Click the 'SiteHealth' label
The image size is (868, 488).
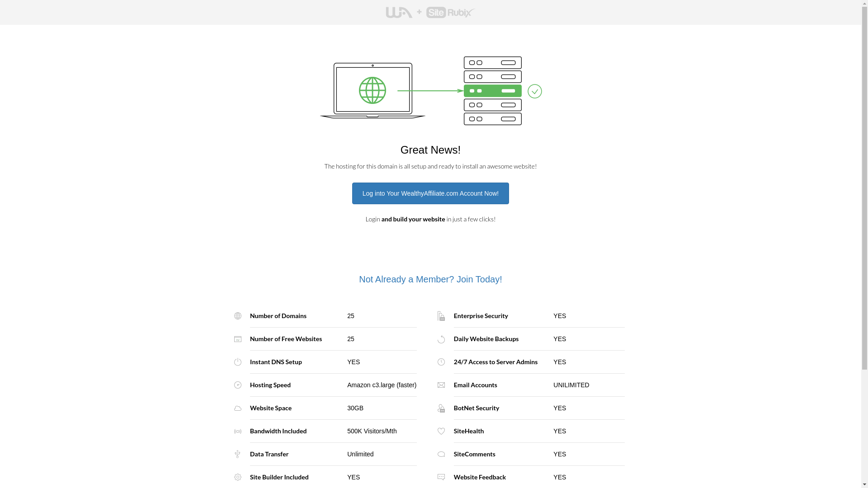click(x=469, y=431)
